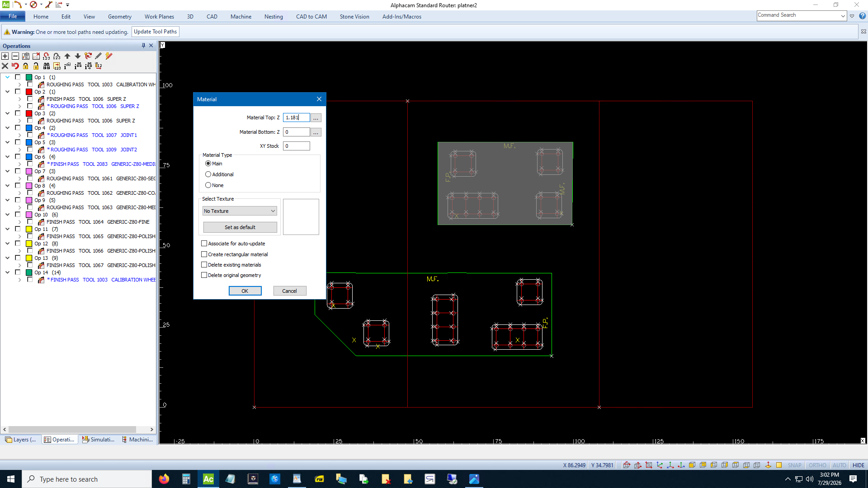Click the collapse-all minus icon in Operations
This screenshot has height=488, width=868.
[15, 56]
